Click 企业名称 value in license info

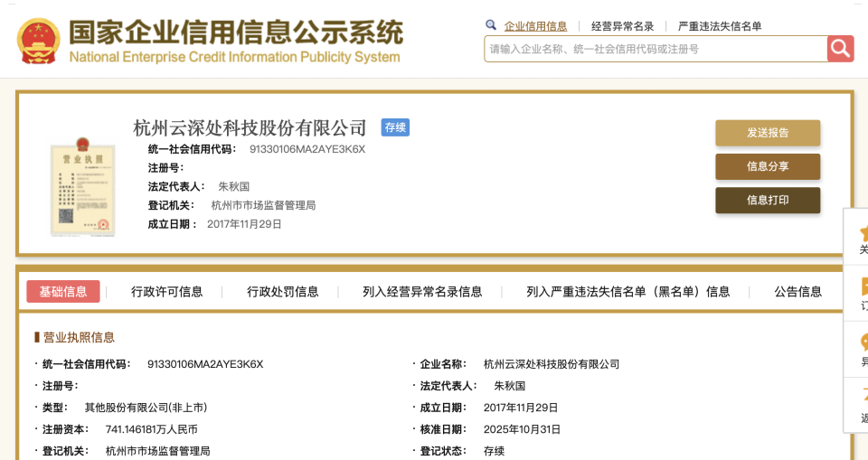pyautogui.click(x=552, y=364)
